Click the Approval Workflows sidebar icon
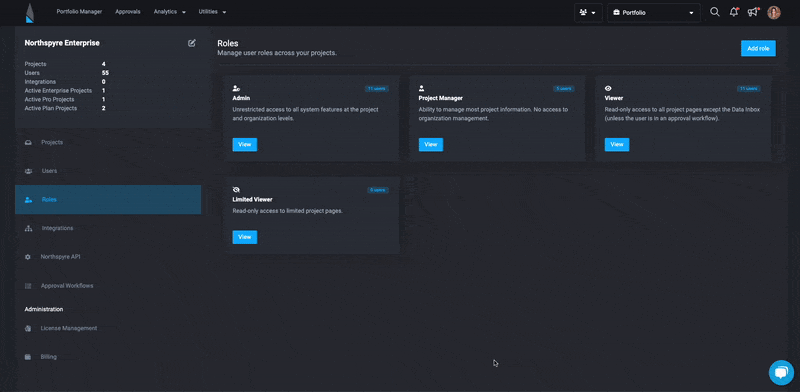 [x=28, y=286]
